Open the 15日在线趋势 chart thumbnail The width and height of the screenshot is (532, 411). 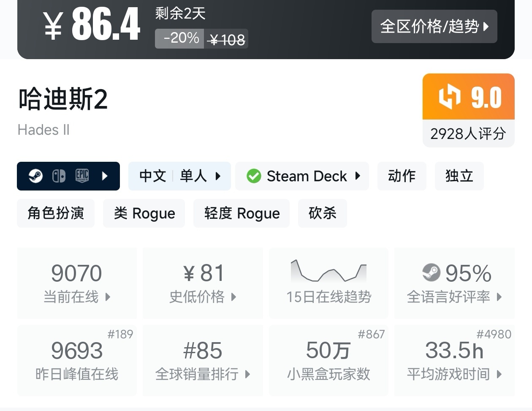(328, 271)
